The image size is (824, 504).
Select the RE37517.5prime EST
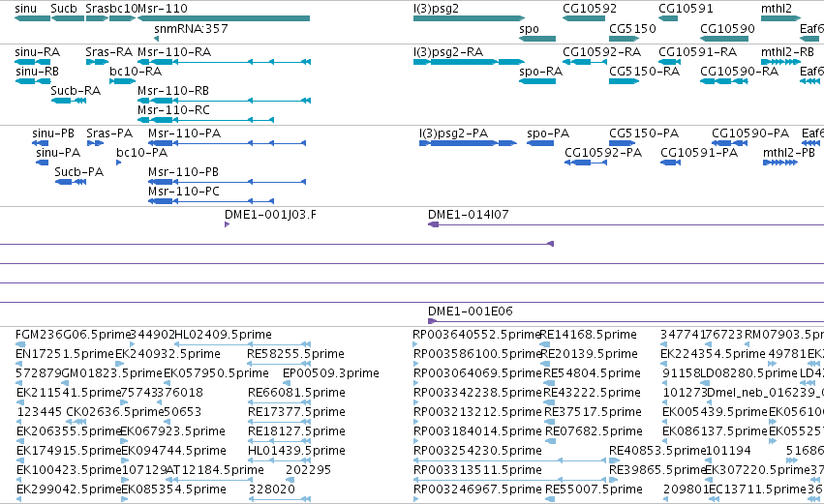549,422
